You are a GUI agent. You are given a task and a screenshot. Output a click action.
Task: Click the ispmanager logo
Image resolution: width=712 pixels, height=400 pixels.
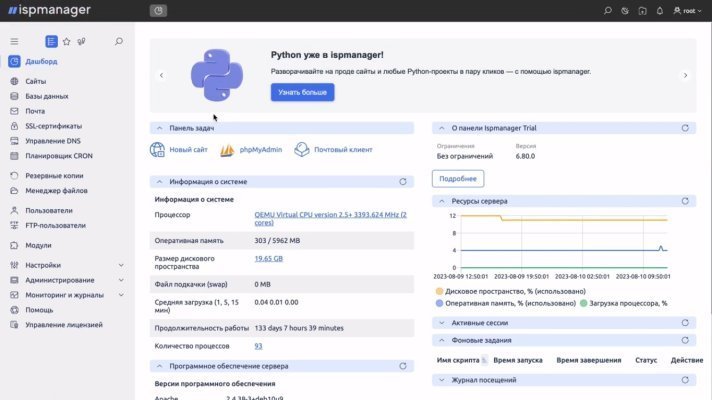pyautogui.click(x=49, y=10)
